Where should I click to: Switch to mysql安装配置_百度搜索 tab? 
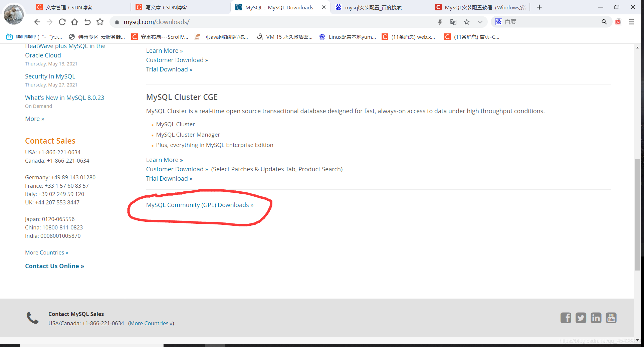380,7
